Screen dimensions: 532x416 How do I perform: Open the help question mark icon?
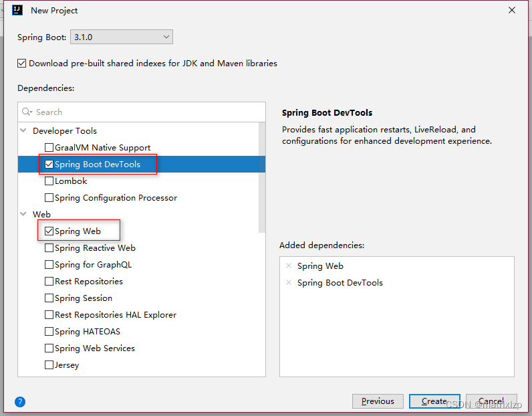(x=20, y=402)
